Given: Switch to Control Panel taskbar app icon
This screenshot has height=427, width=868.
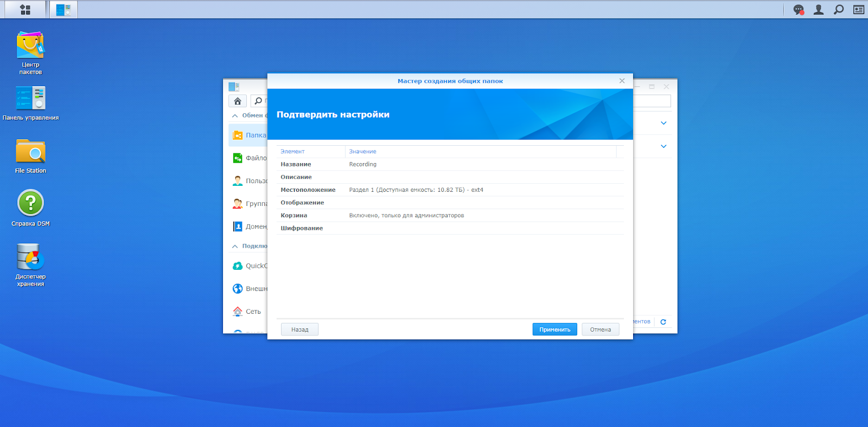Looking at the screenshot, I should coord(63,9).
